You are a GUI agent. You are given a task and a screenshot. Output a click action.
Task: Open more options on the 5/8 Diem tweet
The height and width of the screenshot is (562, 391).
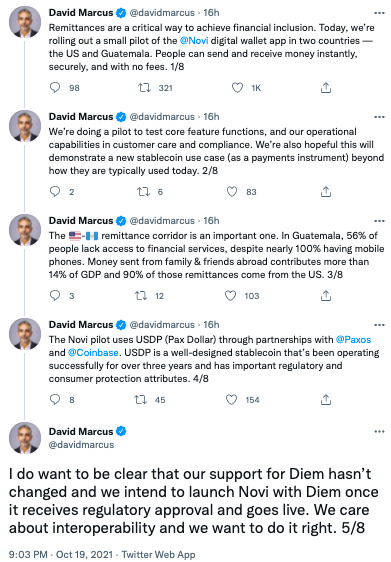pos(379,432)
